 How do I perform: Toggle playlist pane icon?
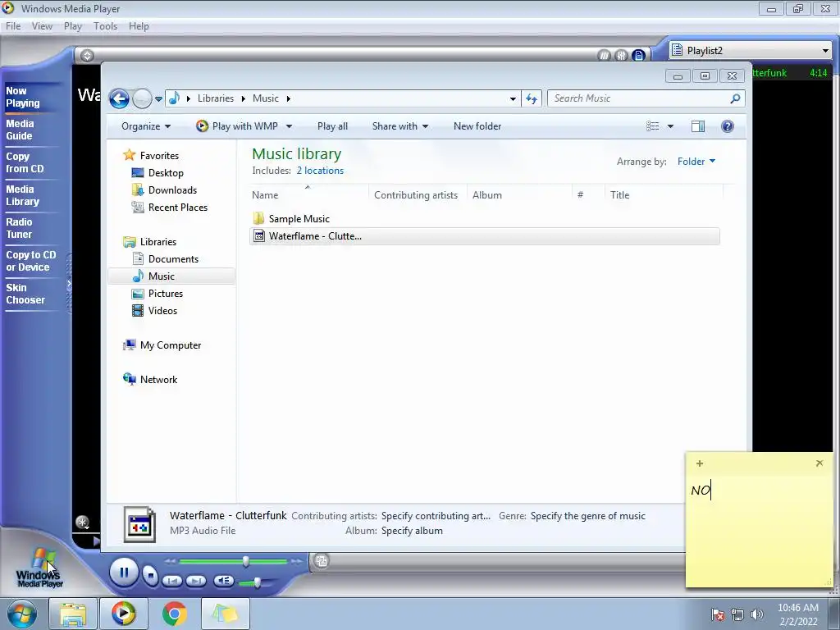click(638, 55)
